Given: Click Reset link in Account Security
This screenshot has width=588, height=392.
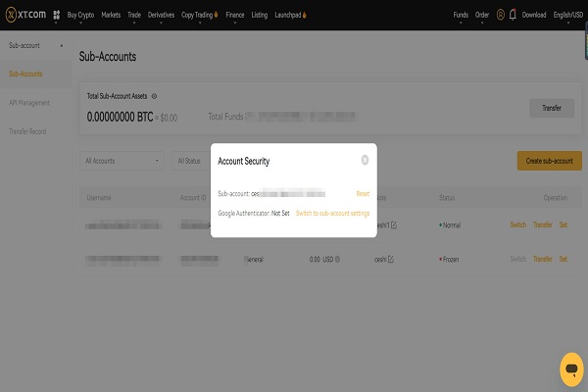Looking at the screenshot, I should click(x=363, y=194).
